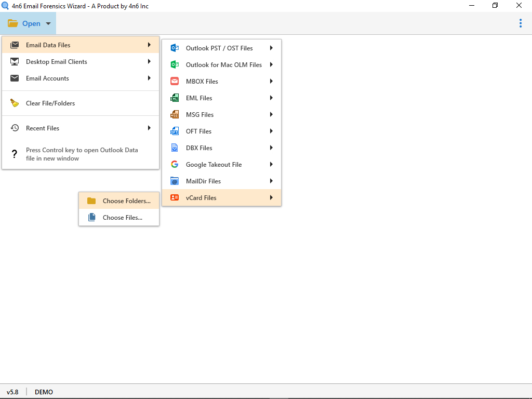Choose MSG Files from the submenu

coord(221,114)
